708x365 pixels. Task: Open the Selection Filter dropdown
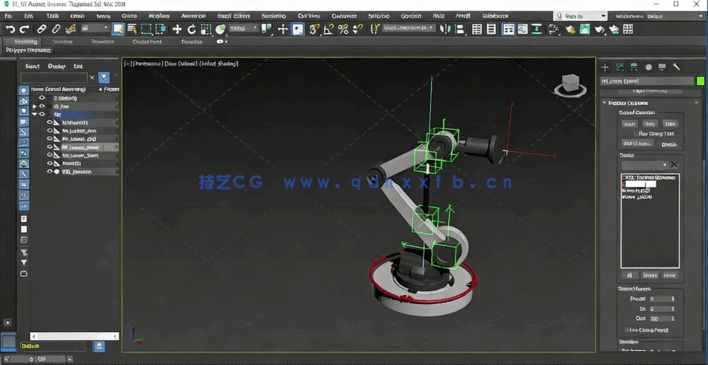click(x=95, y=28)
